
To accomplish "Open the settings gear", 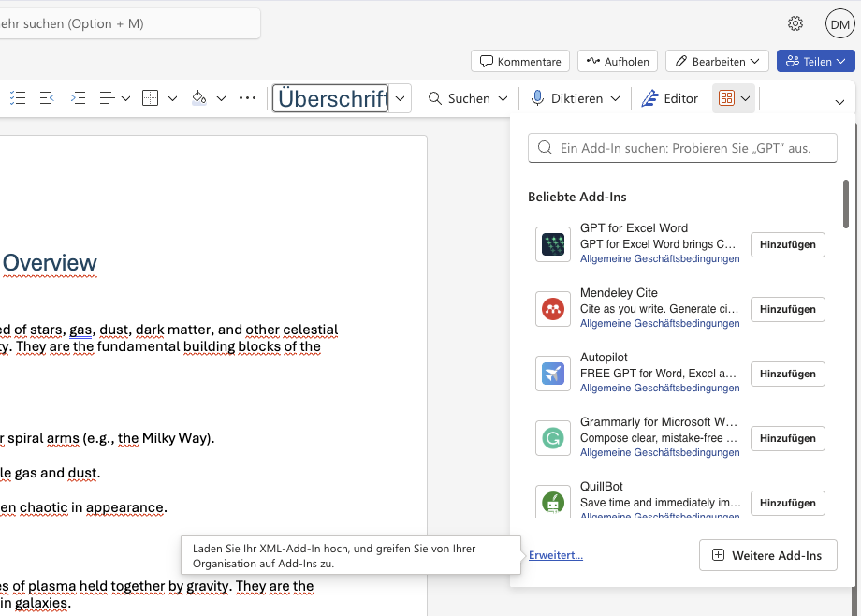I will point(795,23).
